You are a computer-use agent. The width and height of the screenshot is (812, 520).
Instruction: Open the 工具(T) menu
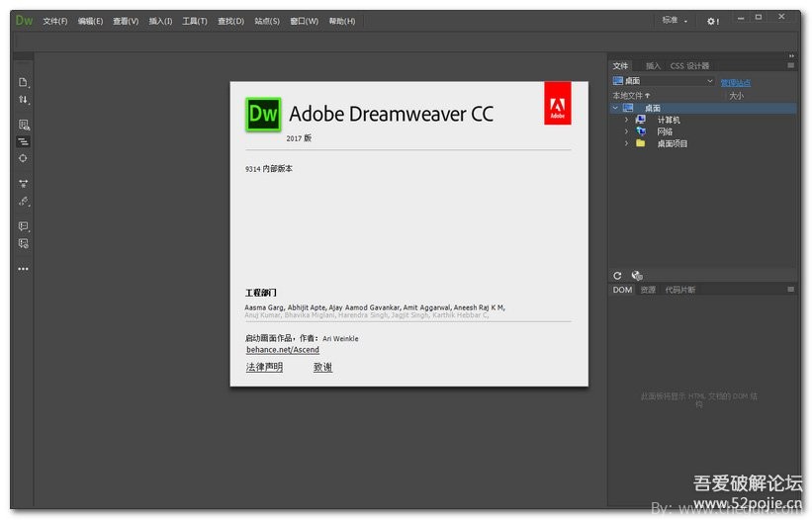tap(194, 21)
